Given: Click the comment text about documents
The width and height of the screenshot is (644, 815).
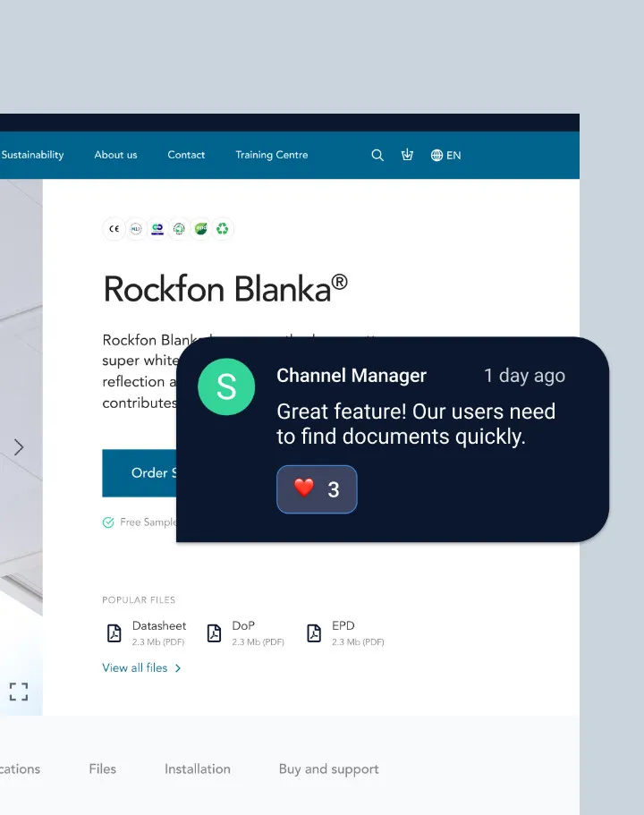Looking at the screenshot, I should coord(416,424).
